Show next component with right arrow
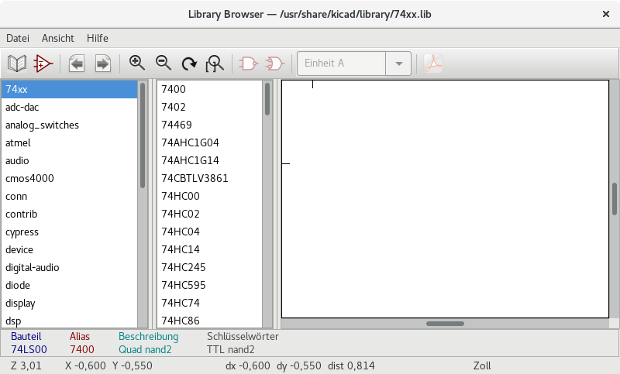The width and height of the screenshot is (620, 374). point(103,63)
